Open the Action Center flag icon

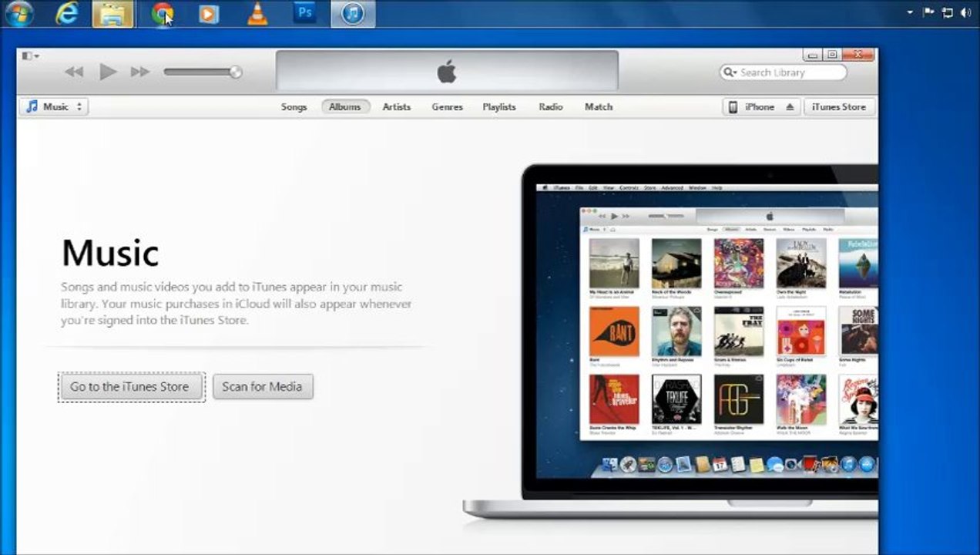928,12
